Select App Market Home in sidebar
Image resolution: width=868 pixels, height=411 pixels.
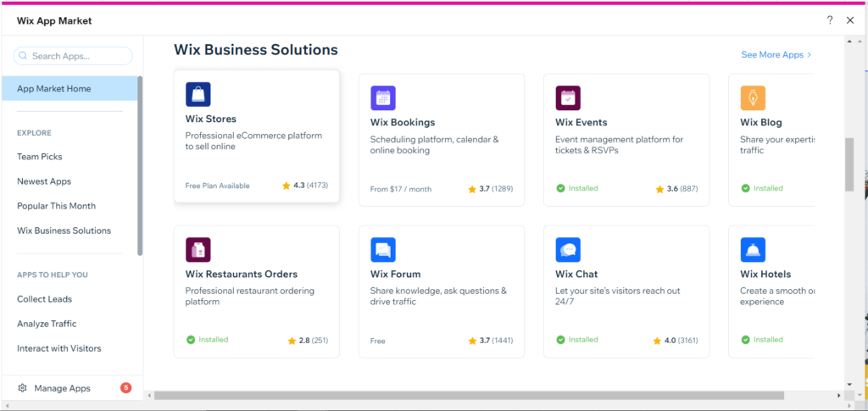click(x=70, y=88)
